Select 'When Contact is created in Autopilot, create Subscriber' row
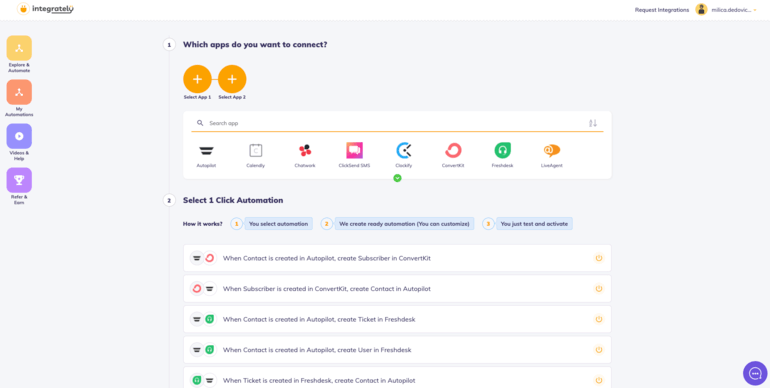Image resolution: width=770 pixels, height=388 pixels. 397,258
